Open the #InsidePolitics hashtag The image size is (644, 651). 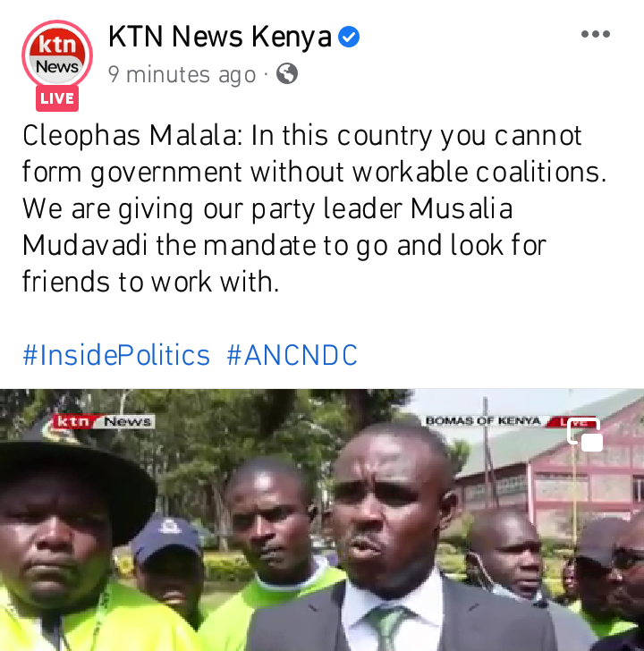tap(116, 355)
